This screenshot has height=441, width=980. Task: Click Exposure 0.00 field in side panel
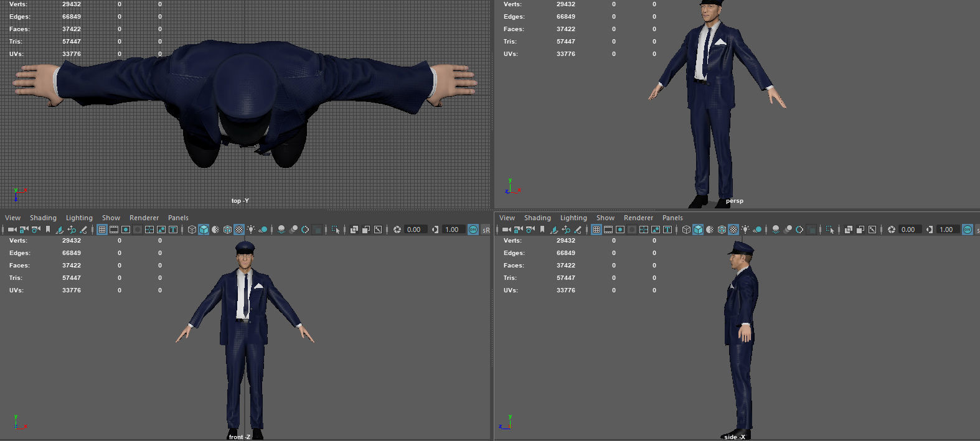(910, 230)
